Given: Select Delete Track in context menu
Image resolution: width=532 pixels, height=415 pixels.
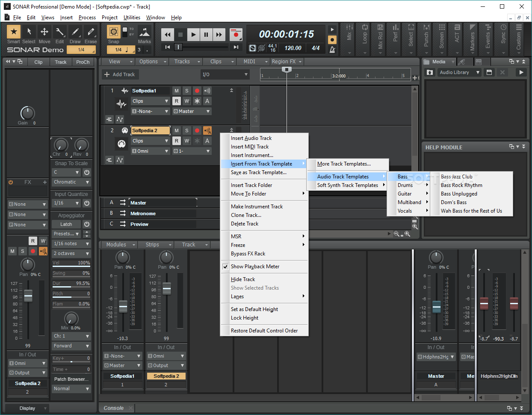Looking at the screenshot, I should click(264, 224).
